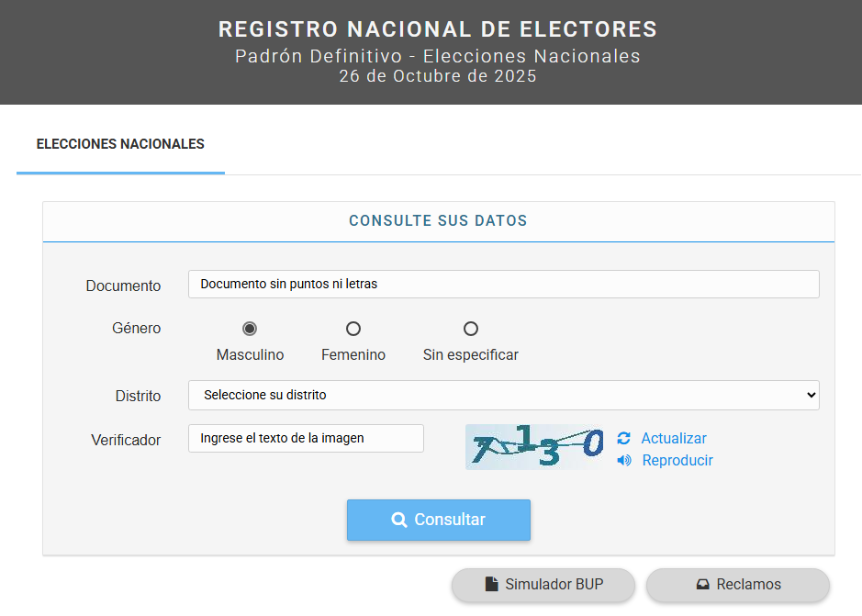
Task: Select the Sin especificar radio option
Action: click(471, 329)
